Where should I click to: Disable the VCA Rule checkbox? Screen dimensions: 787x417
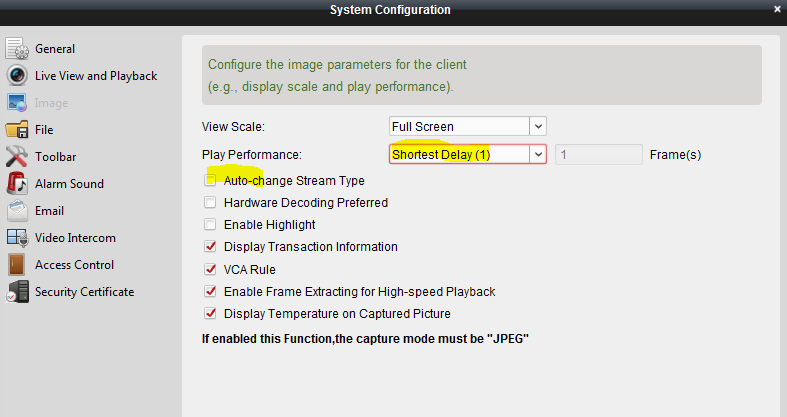tap(210, 269)
